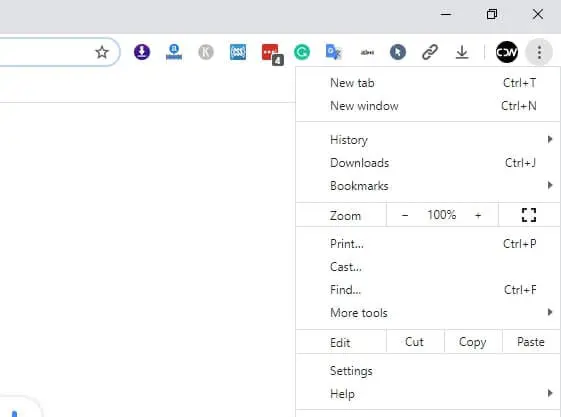Increase zoom with the plus button
561x417 pixels.
click(478, 215)
